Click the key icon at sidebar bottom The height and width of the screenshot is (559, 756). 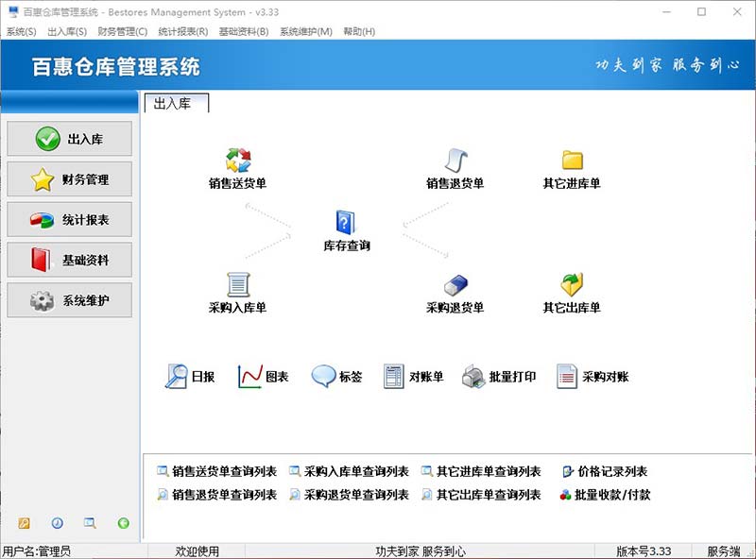pos(25,523)
